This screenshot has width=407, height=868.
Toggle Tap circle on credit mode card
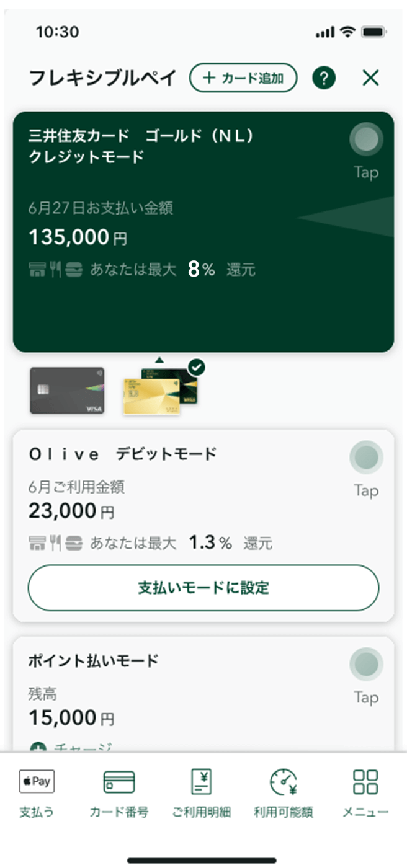(366, 140)
